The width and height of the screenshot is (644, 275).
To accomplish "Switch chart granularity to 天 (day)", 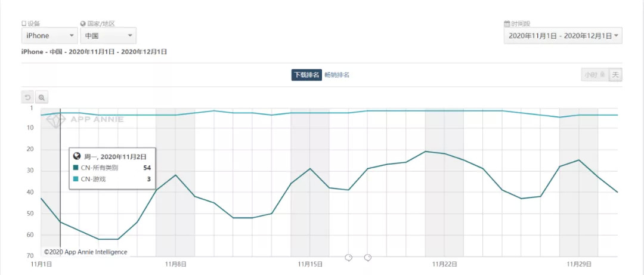I will tap(615, 75).
